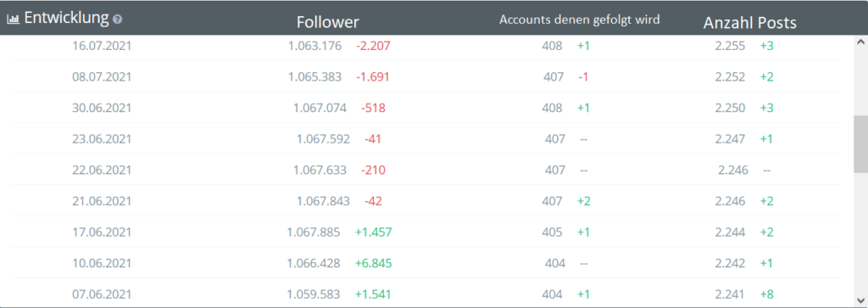Click follower count 1.066.428

click(314, 262)
